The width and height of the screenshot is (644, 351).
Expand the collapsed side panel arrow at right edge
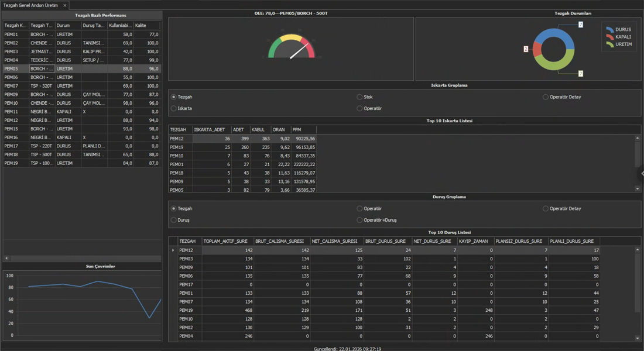642,174
